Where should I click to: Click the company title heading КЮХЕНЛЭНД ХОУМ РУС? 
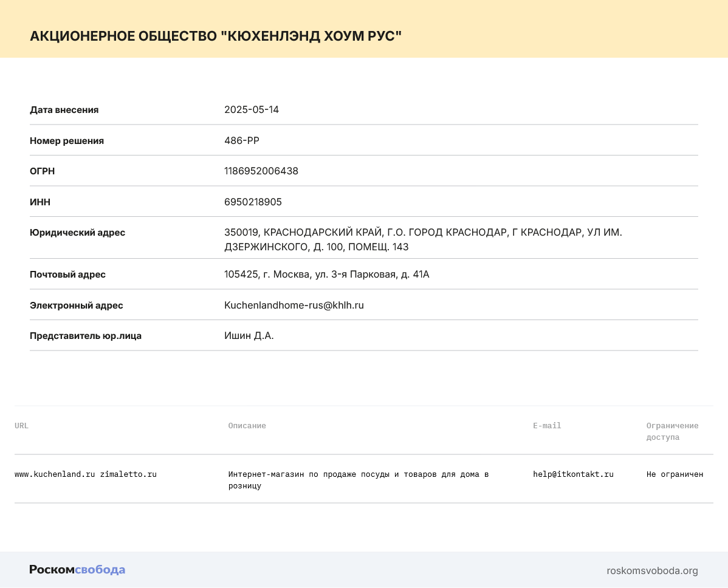pos(216,36)
